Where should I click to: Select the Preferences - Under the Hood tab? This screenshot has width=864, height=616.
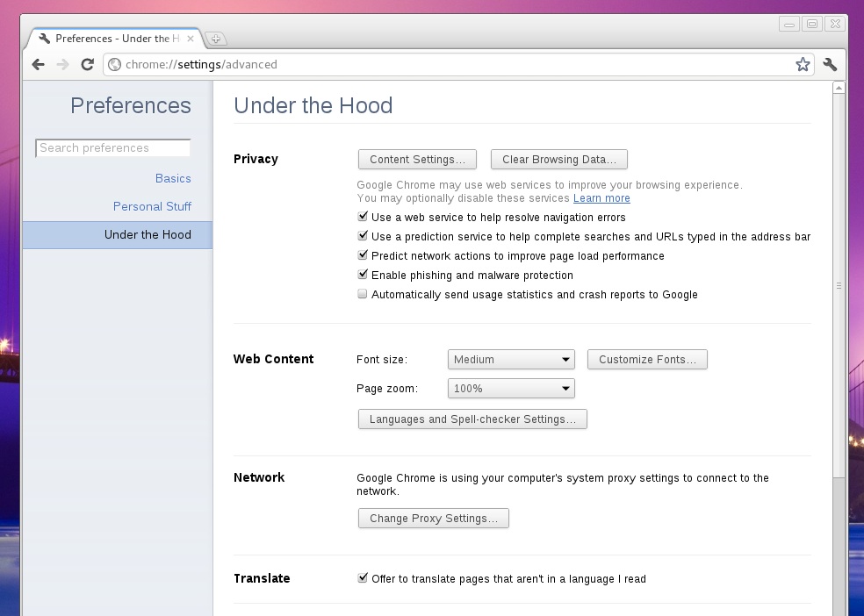(115, 39)
